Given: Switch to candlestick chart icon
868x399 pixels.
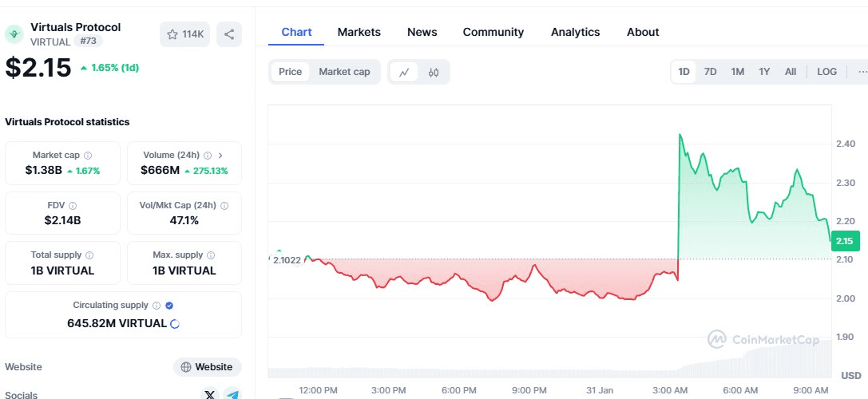Looking at the screenshot, I should click(434, 72).
